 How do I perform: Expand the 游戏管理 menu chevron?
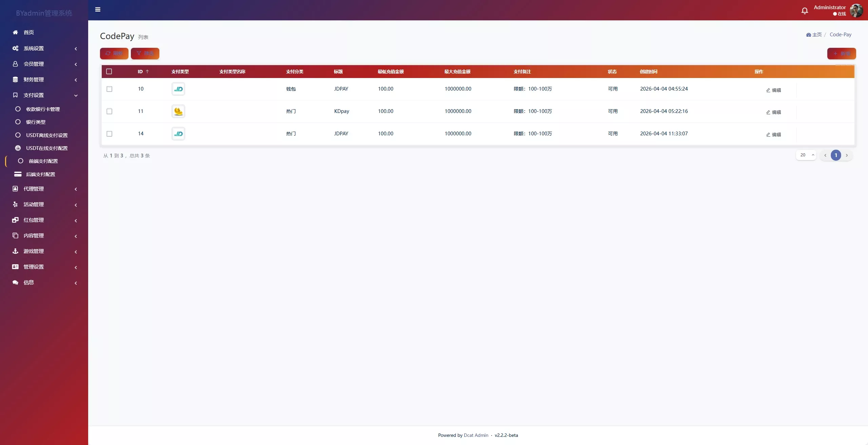click(x=76, y=252)
